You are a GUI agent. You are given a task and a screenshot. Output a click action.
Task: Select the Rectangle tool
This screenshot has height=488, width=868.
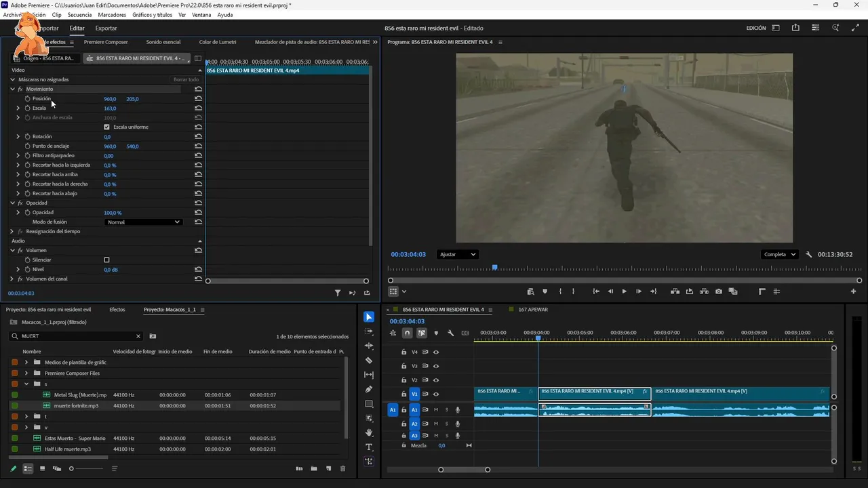click(369, 404)
